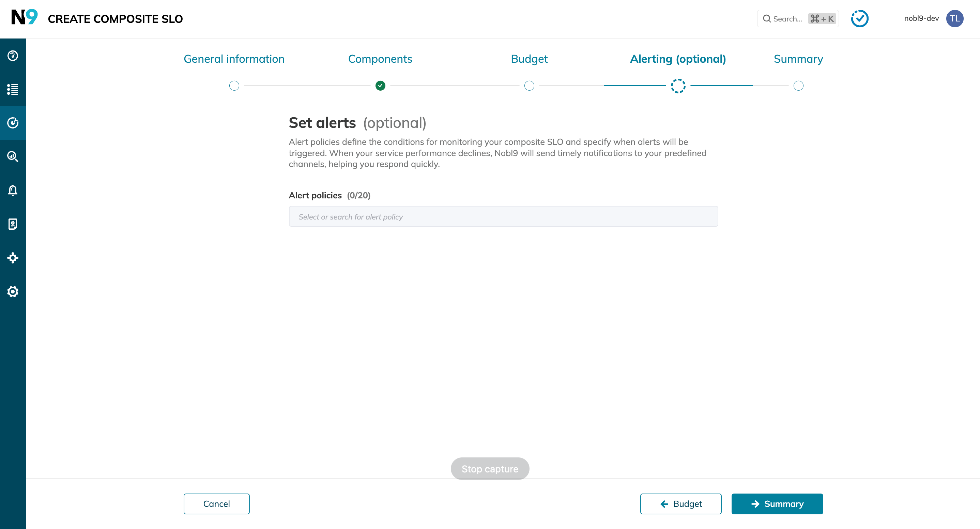Click the Back to Budget button
The width and height of the screenshot is (980, 529).
click(x=681, y=503)
